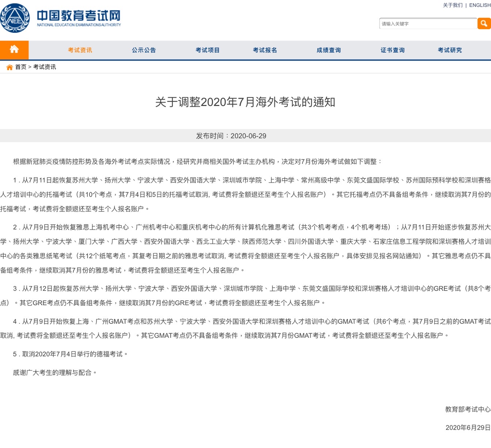This screenshot has height=448, width=491.
Task: Click the 发布时间 date bar
Action: point(231,136)
